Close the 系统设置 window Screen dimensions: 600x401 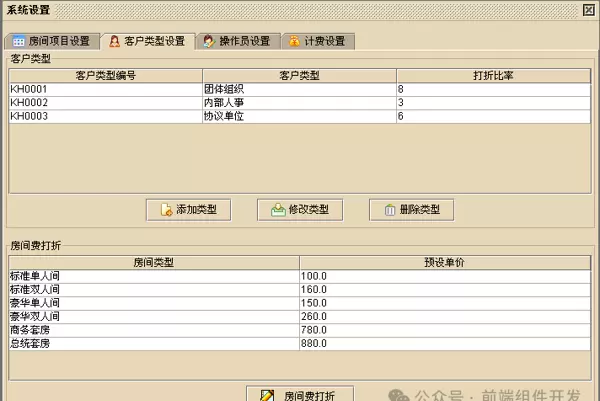click(x=589, y=9)
